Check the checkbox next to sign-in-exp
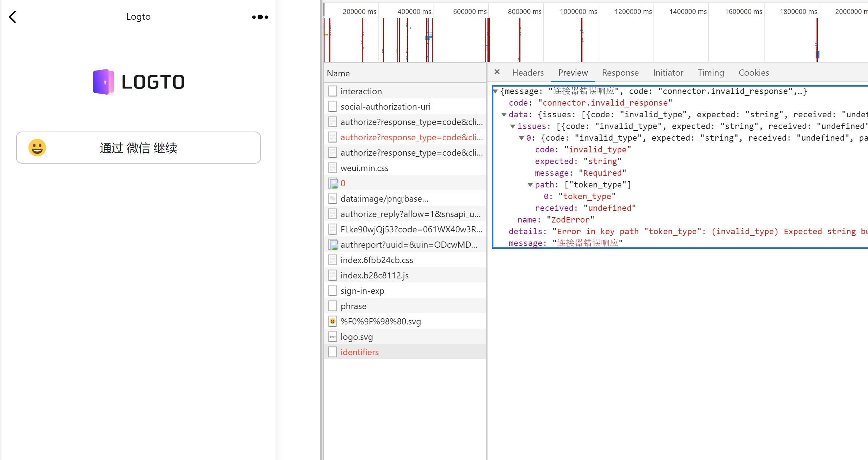The width and height of the screenshot is (868, 460). [332, 290]
